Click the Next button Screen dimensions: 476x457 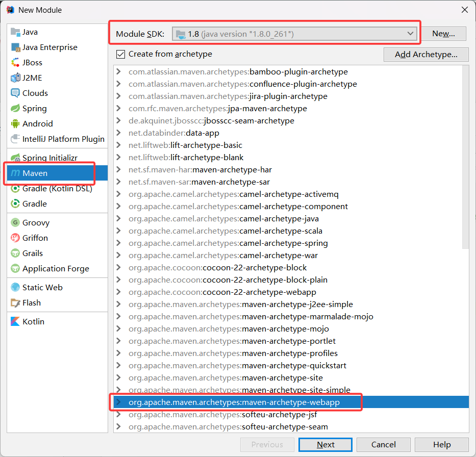point(325,445)
